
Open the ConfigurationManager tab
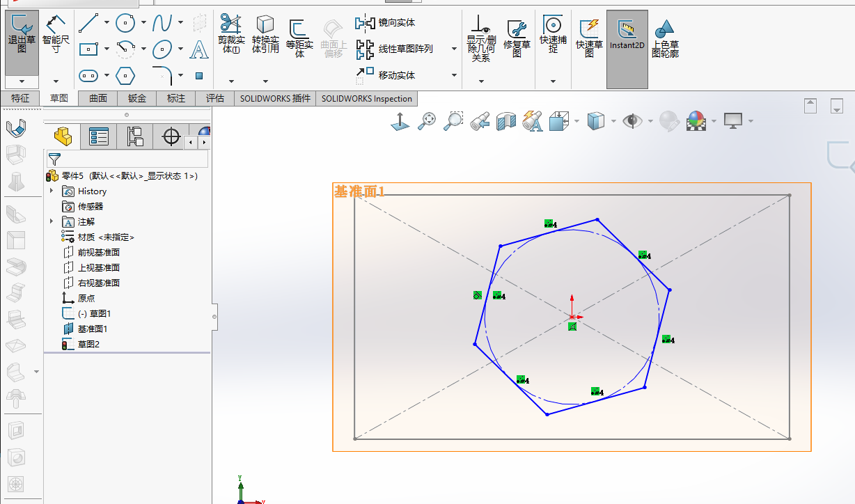pyautogui.click(x=135, y=136)
